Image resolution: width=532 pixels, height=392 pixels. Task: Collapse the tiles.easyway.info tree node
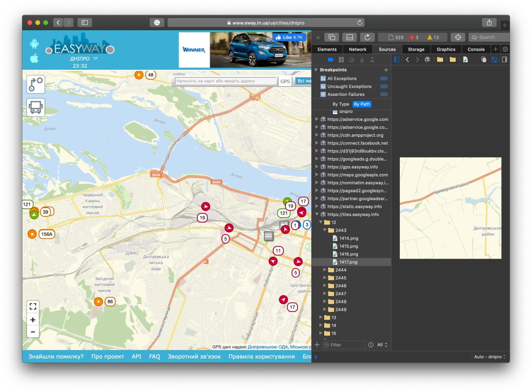pyautogui.click(x=317, y=215)
